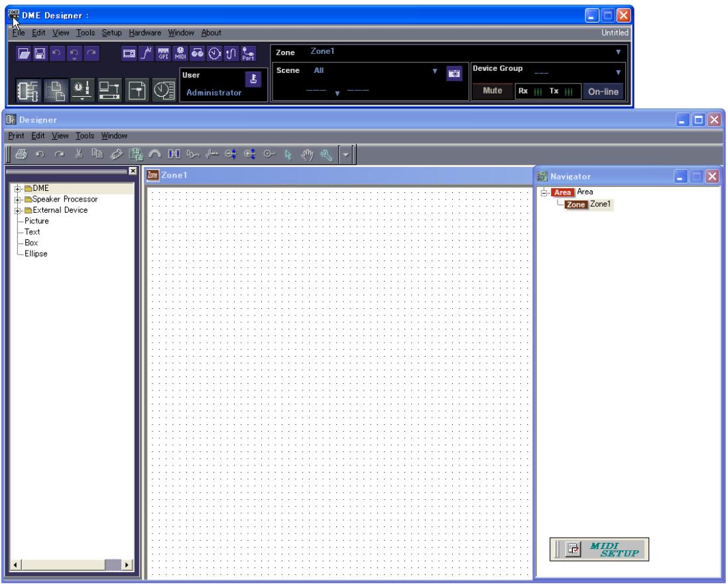Open the Window menu in Designer window
The image size is (728, 586).
114,136
